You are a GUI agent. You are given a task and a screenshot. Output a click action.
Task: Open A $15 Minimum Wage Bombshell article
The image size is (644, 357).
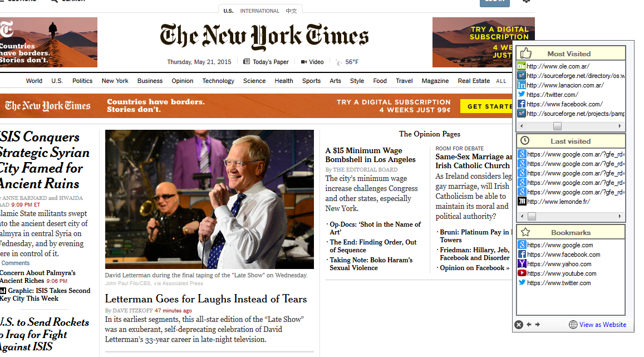pyautogui.click(x=371, y=155)
